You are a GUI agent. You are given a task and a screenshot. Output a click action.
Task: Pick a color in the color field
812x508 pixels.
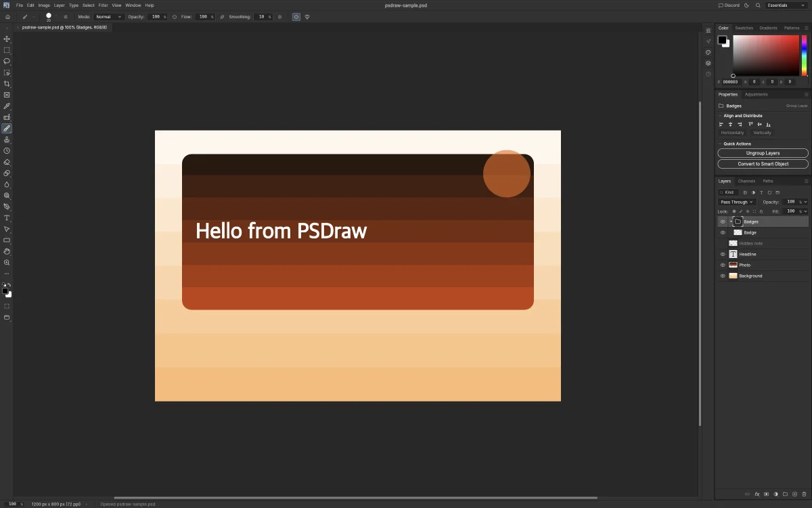766,56
